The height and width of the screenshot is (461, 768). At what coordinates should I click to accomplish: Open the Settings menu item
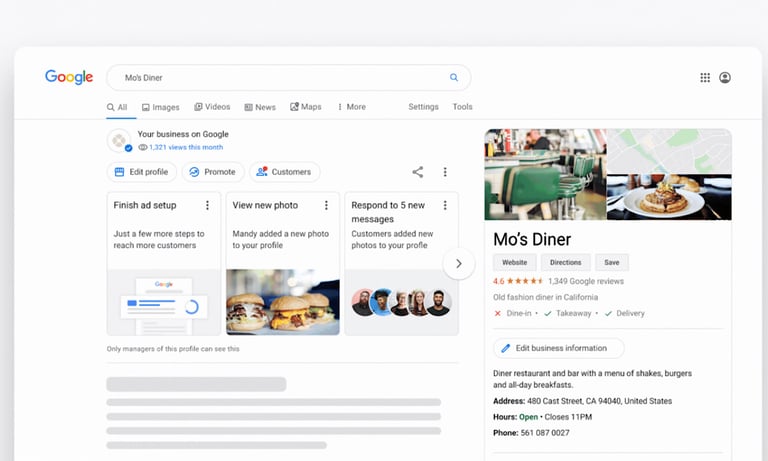(423, 107)
